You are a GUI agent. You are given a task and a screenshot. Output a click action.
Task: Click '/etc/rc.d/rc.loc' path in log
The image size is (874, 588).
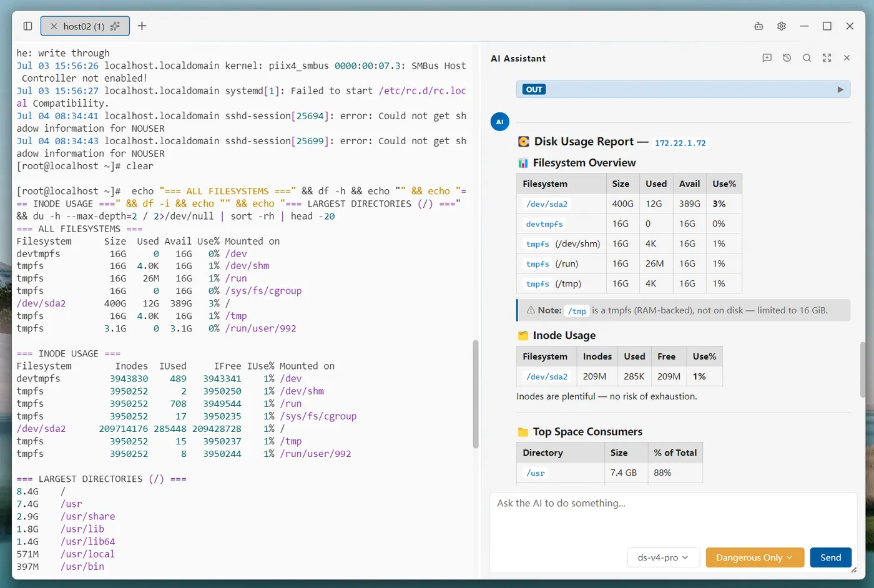(423, 91)
